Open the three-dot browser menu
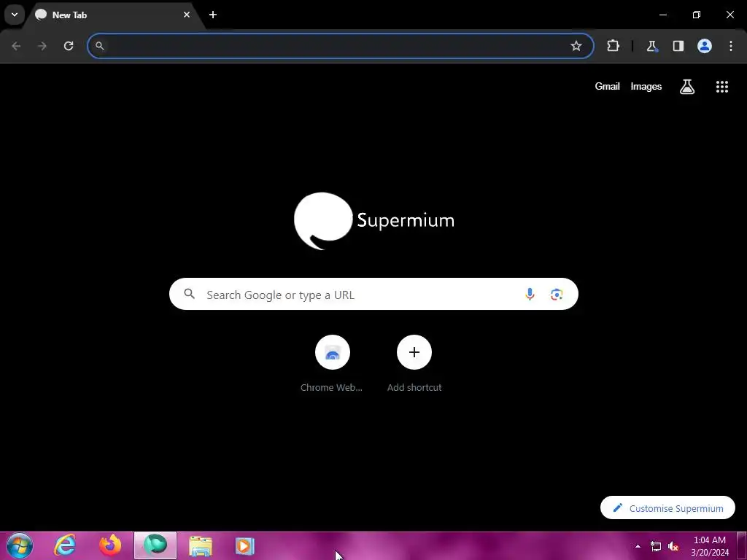This screenshot has width=747, height=560. (x=731, y=46)
